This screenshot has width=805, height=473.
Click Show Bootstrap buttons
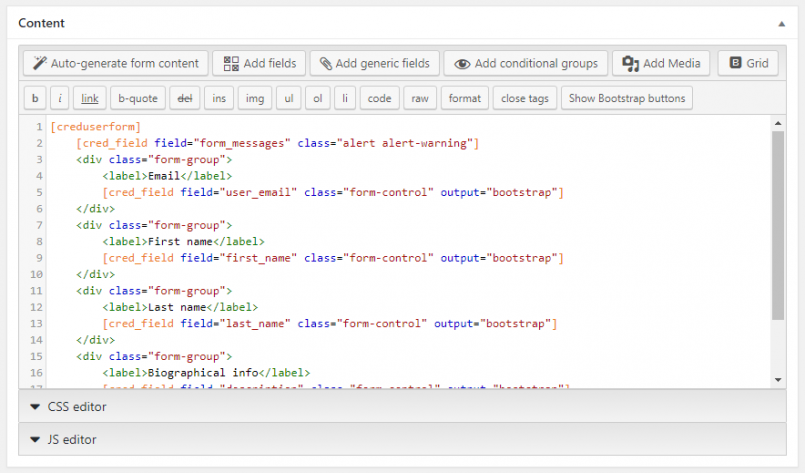627,98
